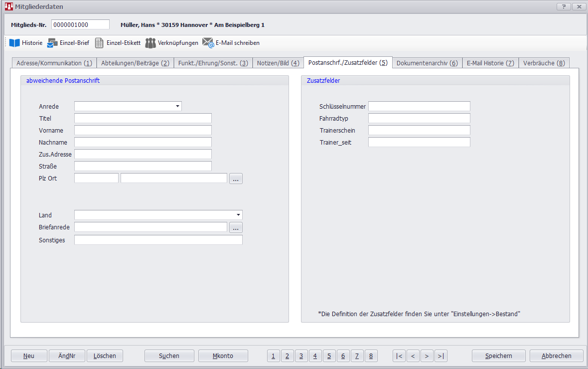Screen dimensions: 588x369
Task: Click the Einzel-Etikett label icon
Action: (x=99, y=43)
